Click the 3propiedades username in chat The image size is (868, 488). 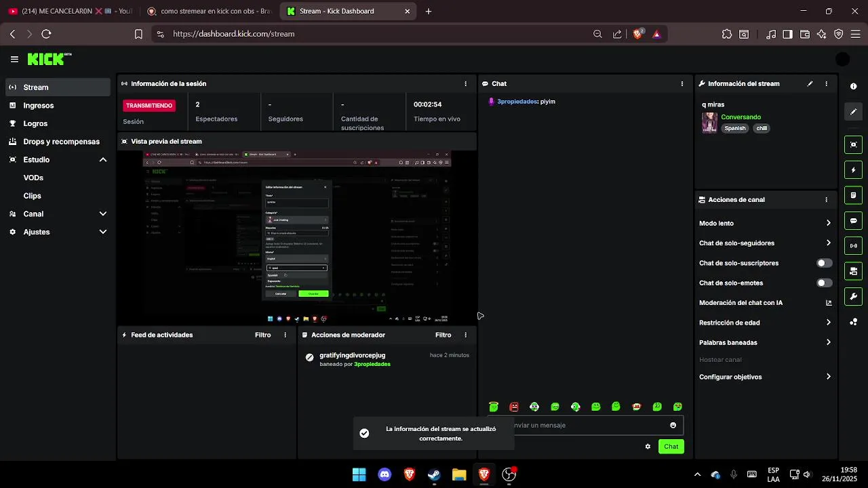517,102
